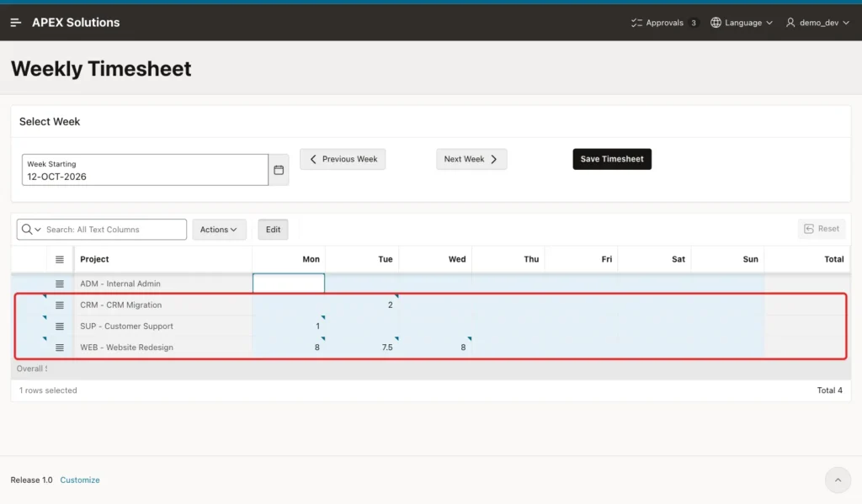Viewport: 862px width, 504px height.
Task: Open row menu for ADM - Internal Admin
Action: pyautogui.click(x=60, y=284)
